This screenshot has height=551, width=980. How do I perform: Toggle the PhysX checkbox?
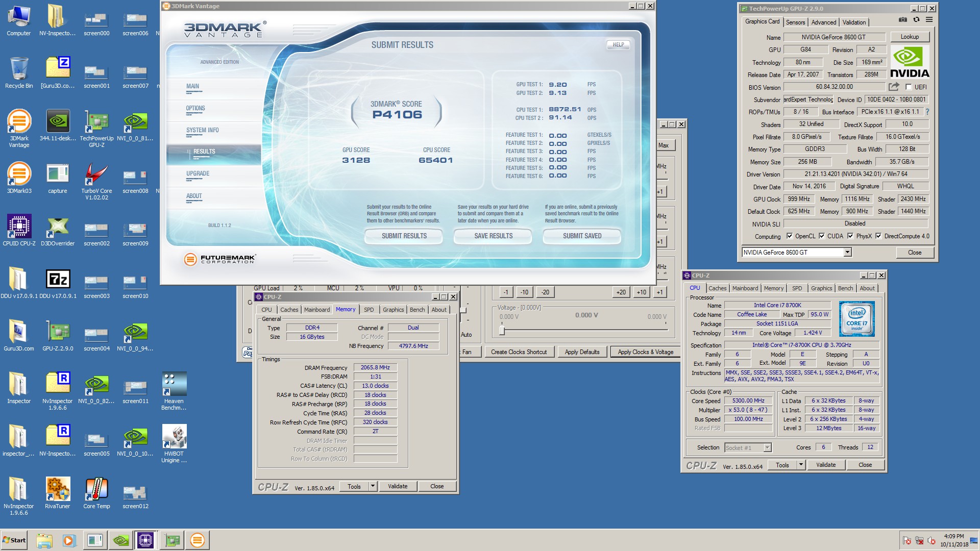(850, 236)
